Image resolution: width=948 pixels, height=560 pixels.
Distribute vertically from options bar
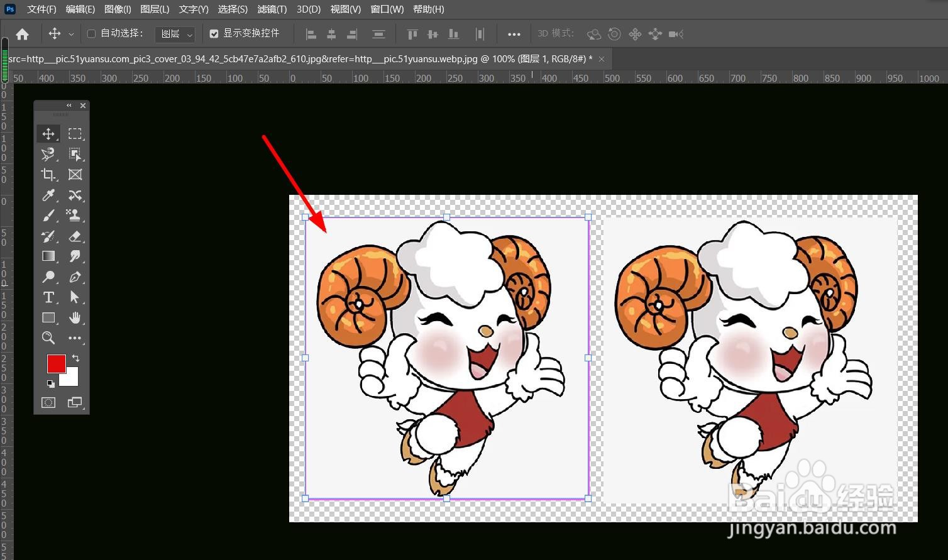pos(378,34)
